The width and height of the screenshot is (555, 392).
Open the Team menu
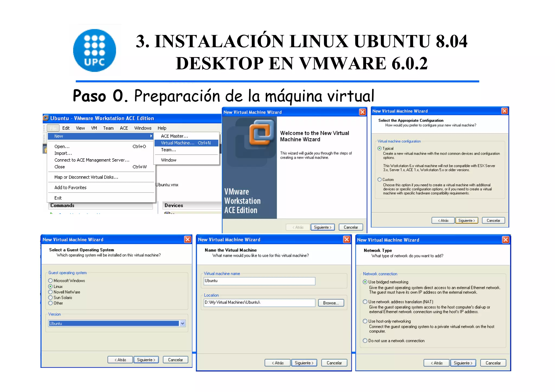[108, 128]
